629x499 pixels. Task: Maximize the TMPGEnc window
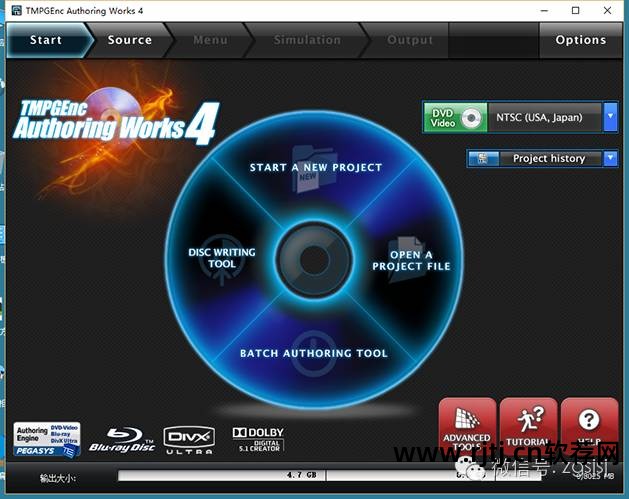click(576, 10)
